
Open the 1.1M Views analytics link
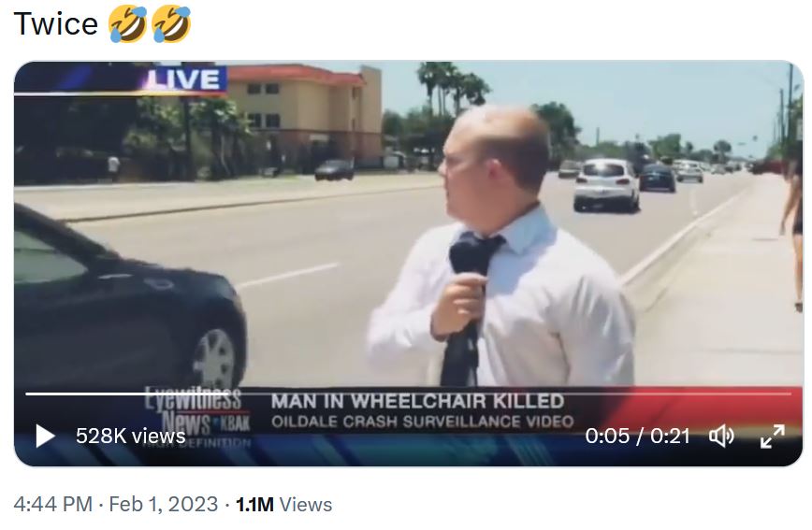tap(283, 504)
